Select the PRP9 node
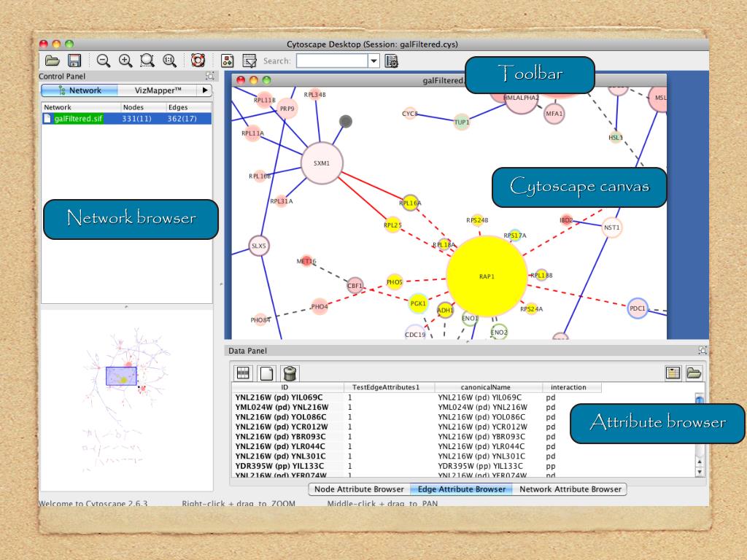 click(x=287, y=109)
